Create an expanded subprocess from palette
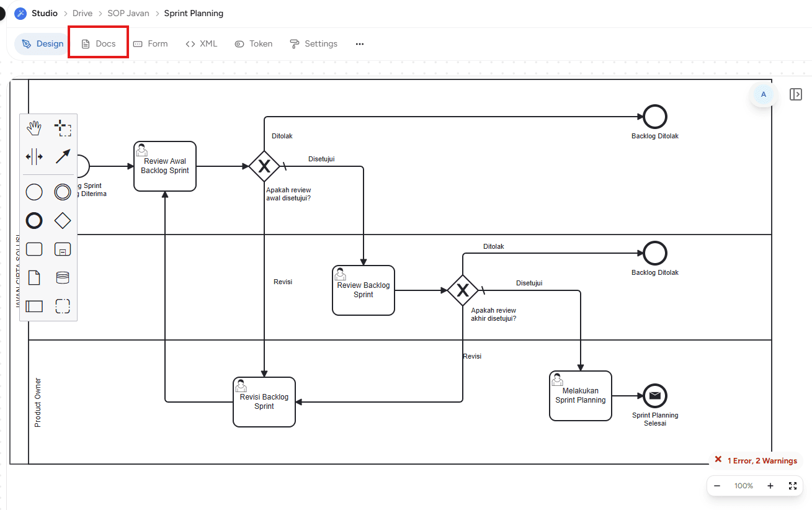The image size is (812, 510). pyautogui.click(x=63, y=249)
